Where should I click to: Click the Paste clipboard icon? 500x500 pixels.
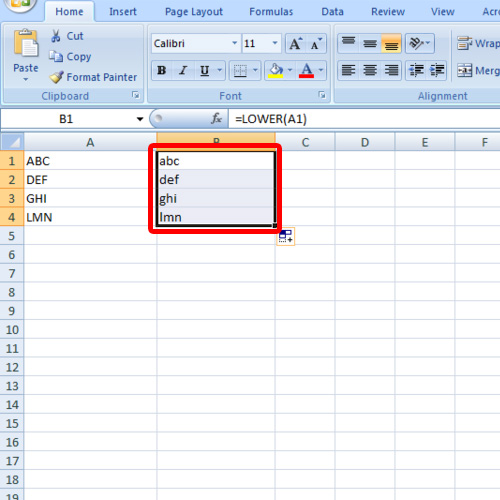click(x=26, y=43)
